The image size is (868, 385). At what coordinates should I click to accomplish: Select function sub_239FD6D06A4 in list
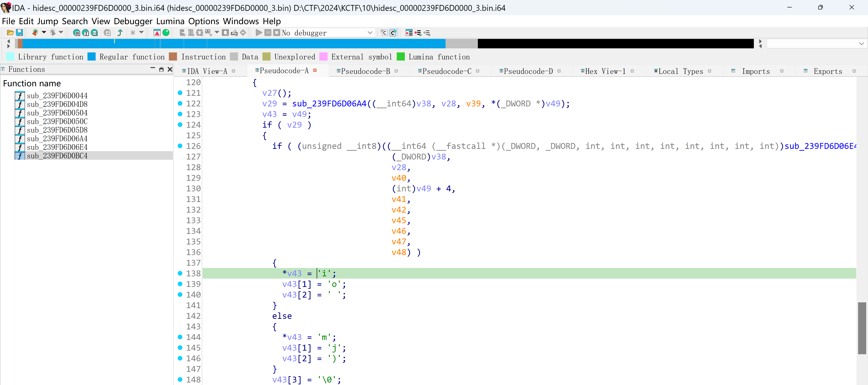click(57, 139)
